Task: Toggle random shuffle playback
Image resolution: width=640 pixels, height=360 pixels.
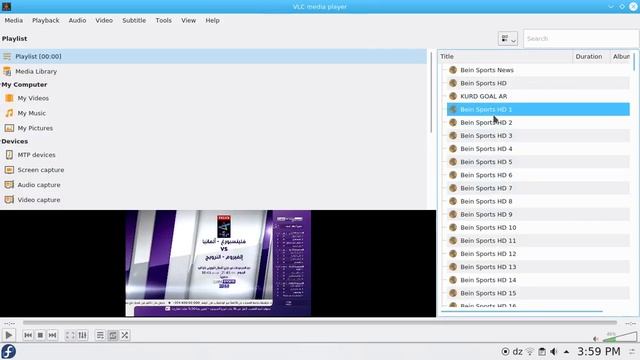Action: point(125,336)
